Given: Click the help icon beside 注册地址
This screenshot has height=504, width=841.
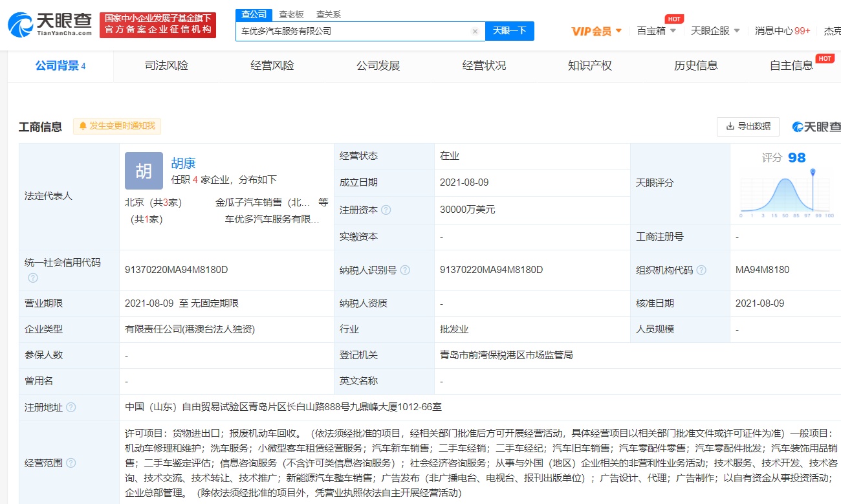Looking at the screenshot, I should click(x=71, y=407).
